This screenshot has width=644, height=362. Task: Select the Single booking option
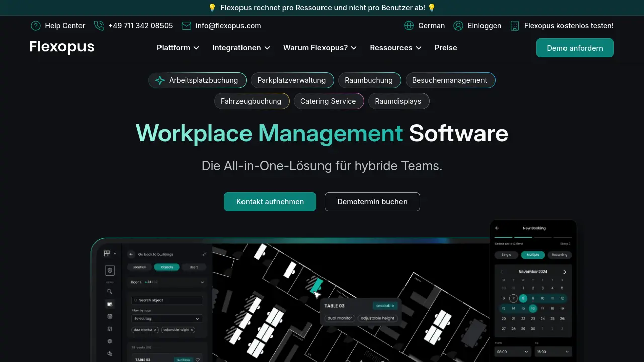[506, 255]
